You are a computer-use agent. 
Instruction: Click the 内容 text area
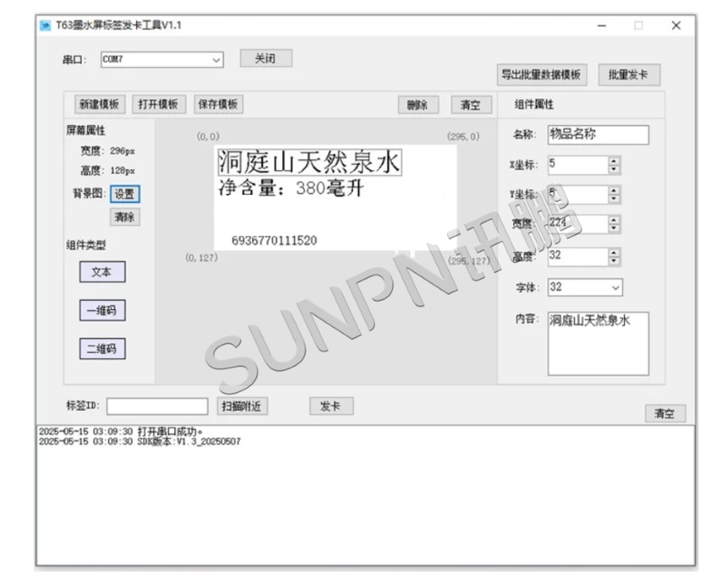pyautogui.click(x=598, y=344)
